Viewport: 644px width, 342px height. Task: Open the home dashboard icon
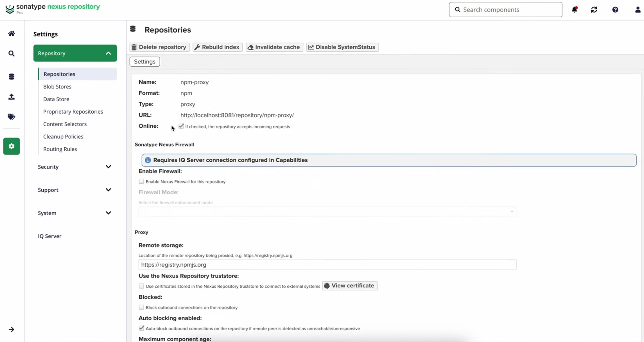pos(12,34)
